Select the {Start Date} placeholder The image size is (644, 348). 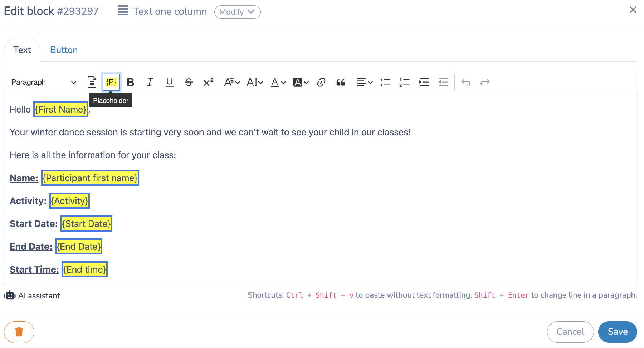point(86,224)
